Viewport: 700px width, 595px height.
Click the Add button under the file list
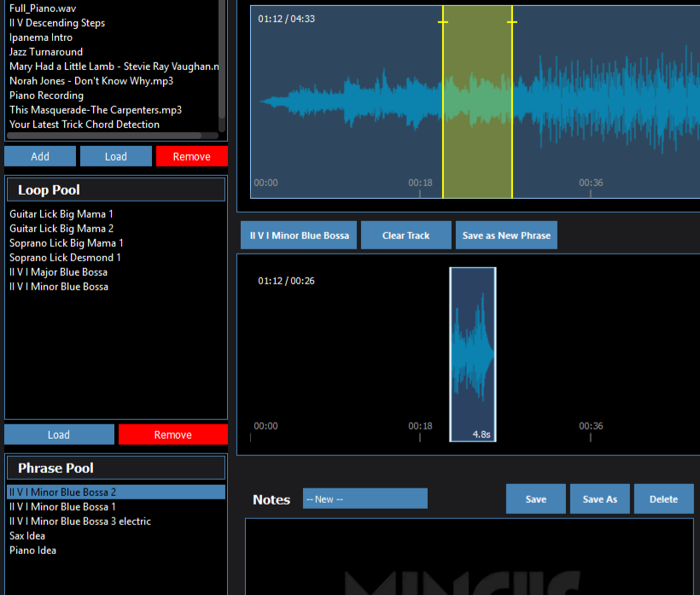pos(40,156)
